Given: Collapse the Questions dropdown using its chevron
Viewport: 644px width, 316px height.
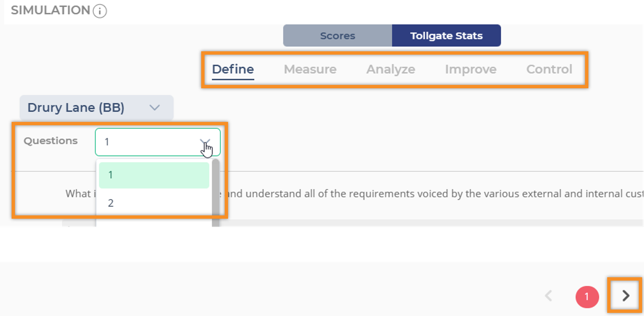Looking at the screenshot, I should click(205, 141).
